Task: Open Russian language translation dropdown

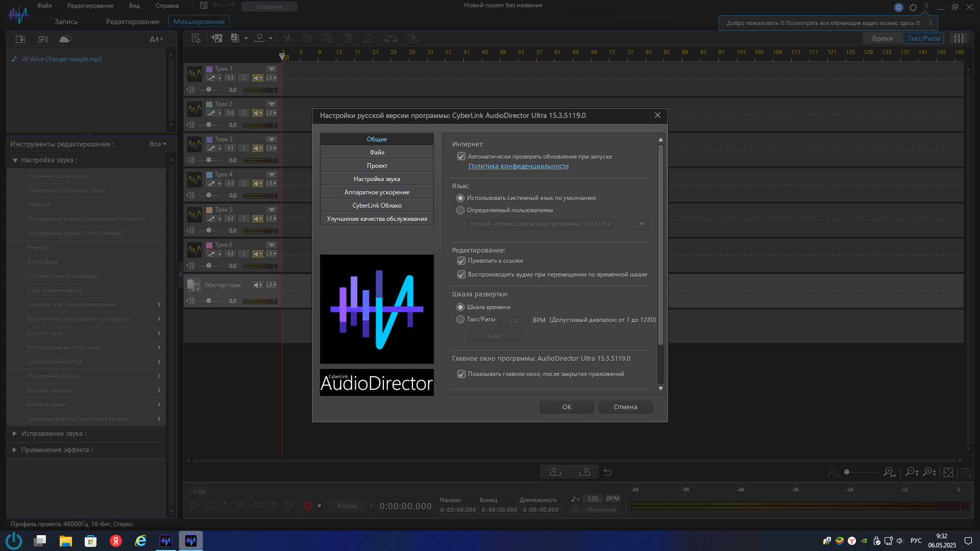Action: coord(557,224)
